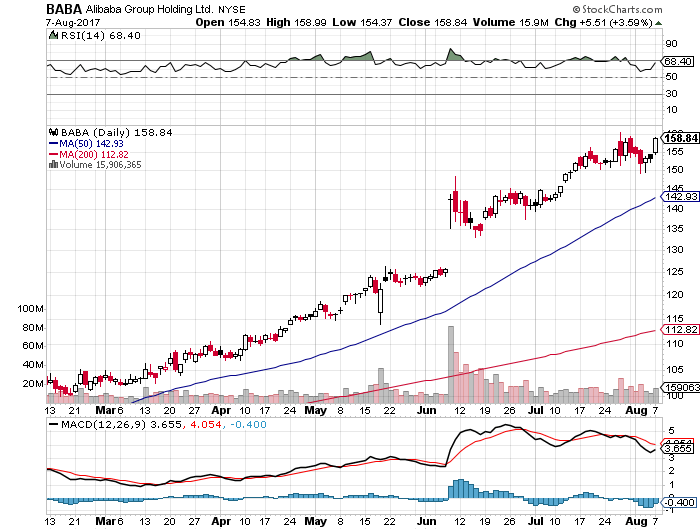This screenshot has width=700, height=530.
Task: Click the -0.400 histogram axis tag
Action: [678, 503]
